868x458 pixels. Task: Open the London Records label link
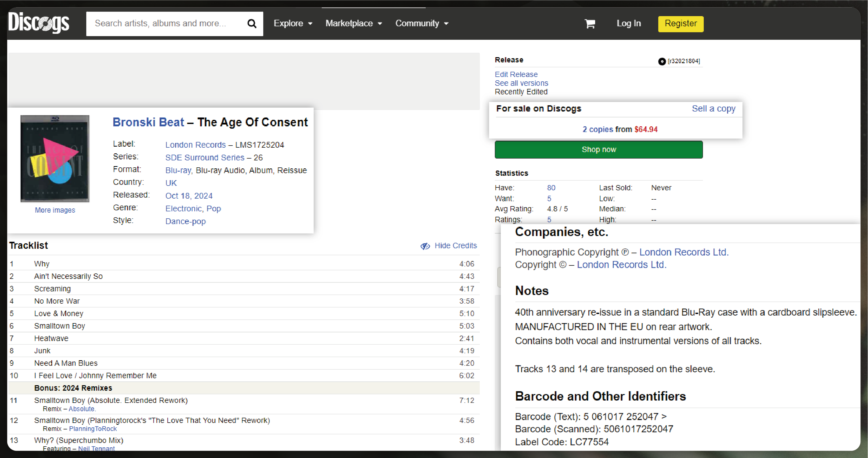[195, 145]
